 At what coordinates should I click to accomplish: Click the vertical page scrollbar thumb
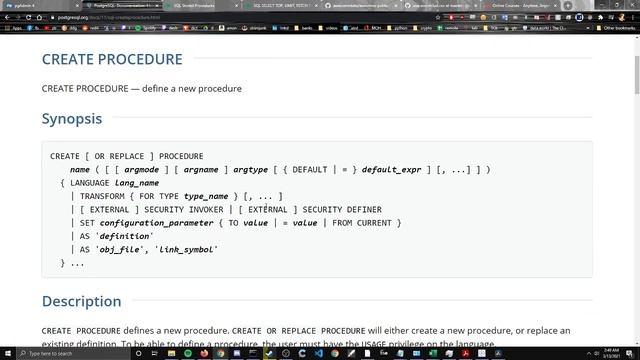point(637,76)
